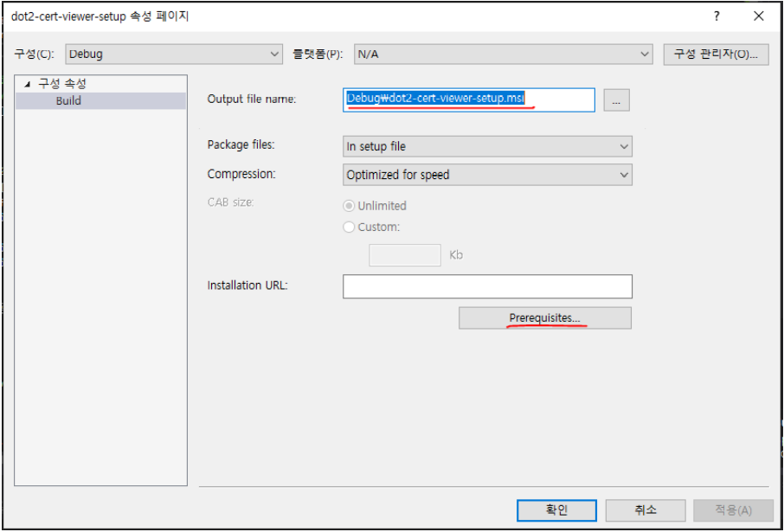
Task: Open the Debug configuration dropdown
Action: [275, 53]
